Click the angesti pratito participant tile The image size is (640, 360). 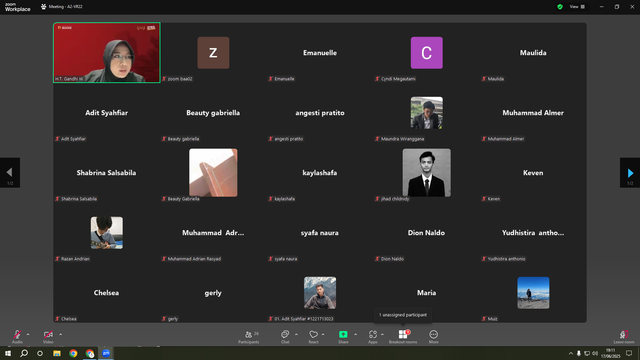320,113
